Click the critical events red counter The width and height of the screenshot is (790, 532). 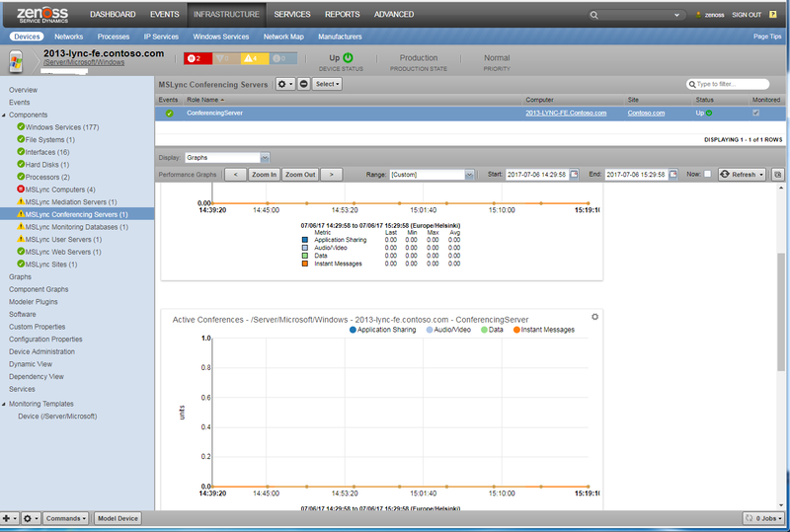[x=198, y=58]
